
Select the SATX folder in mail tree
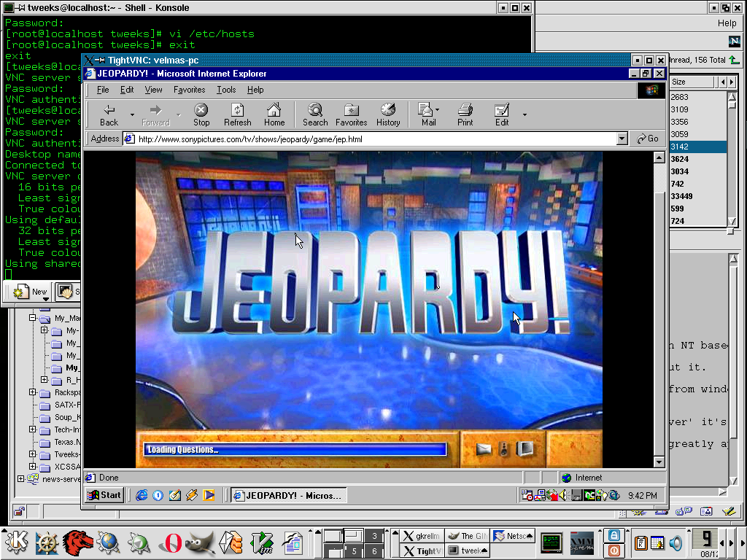tap(60, 405)
